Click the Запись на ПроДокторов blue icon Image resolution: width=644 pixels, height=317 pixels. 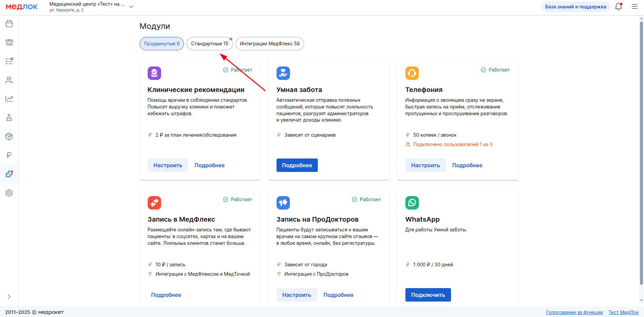pos(283,203)
